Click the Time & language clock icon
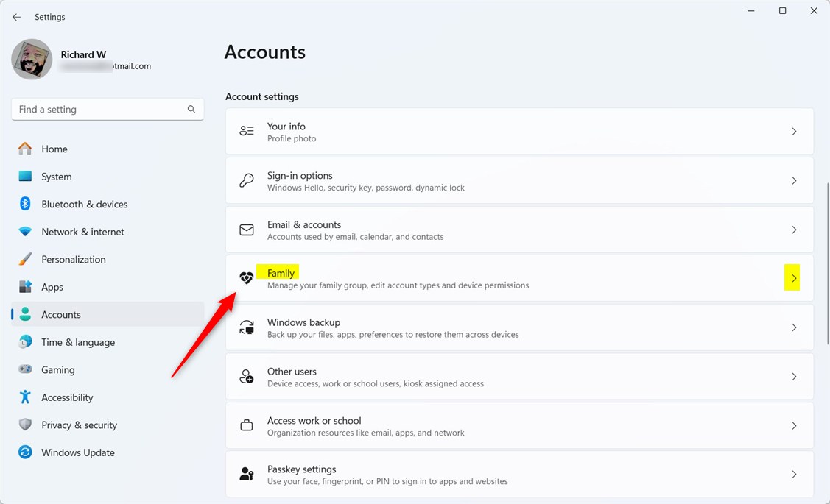 25,341
